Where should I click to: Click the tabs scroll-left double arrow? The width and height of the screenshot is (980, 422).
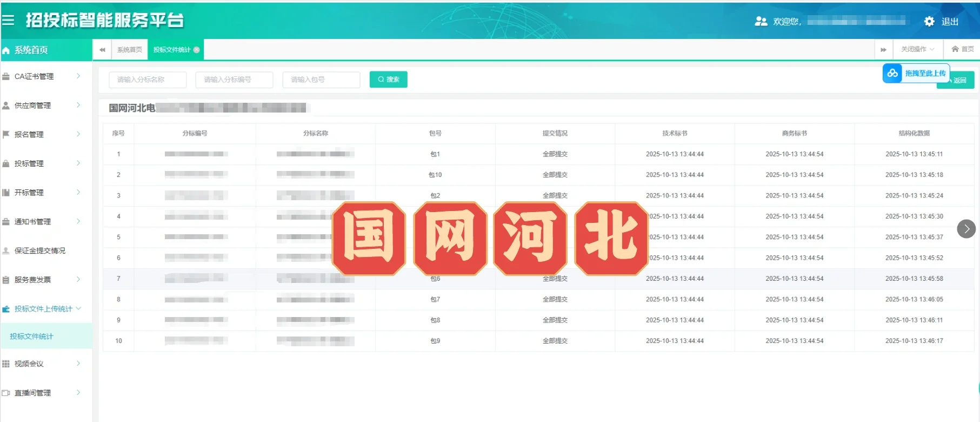pyautogui.click(x=102, y=50)
